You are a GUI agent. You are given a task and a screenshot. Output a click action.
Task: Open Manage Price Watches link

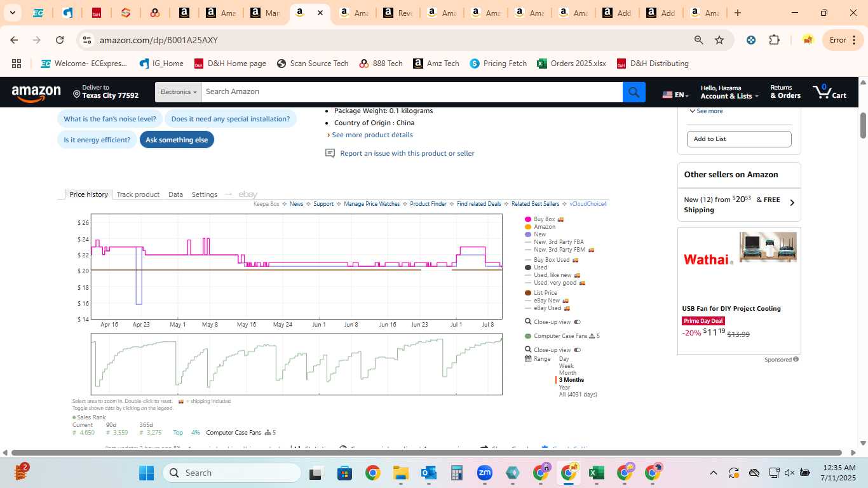pyautogui.click(x=372, y=204)
